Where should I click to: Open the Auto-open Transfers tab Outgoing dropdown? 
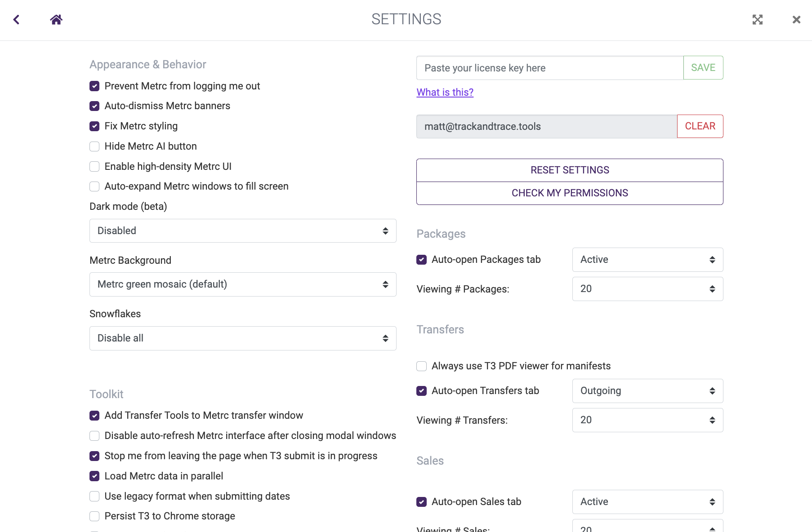click(x=647, y=391)
